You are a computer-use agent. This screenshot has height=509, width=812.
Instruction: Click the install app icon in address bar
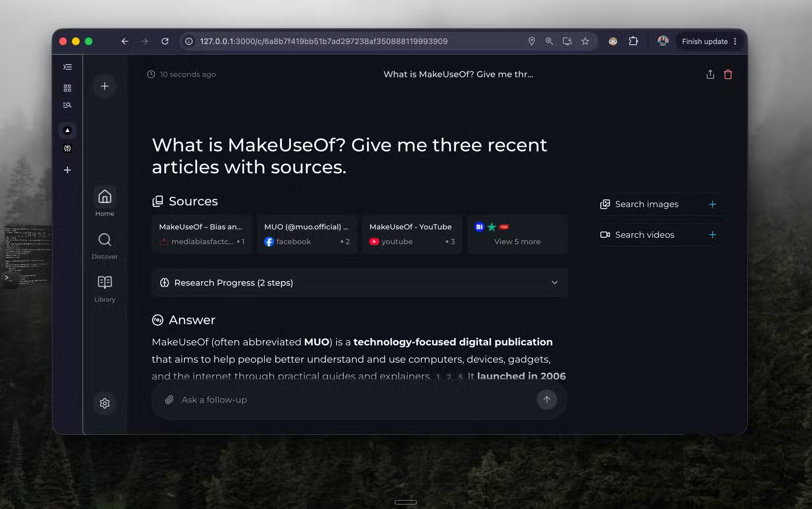click(x=567, y=41)
